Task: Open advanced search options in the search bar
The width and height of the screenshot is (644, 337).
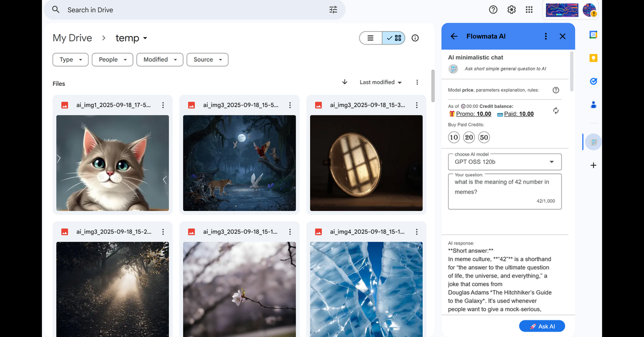Action: (x=333, y=10)
